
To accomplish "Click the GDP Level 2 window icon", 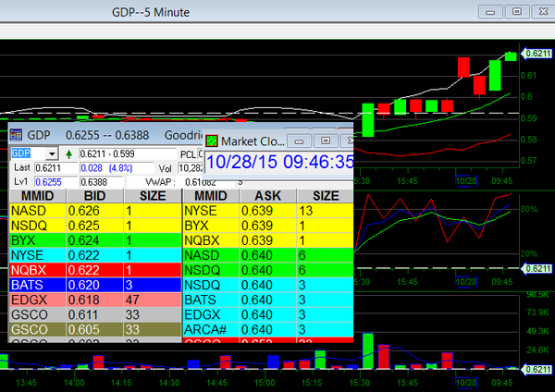I will click(18, 135).
